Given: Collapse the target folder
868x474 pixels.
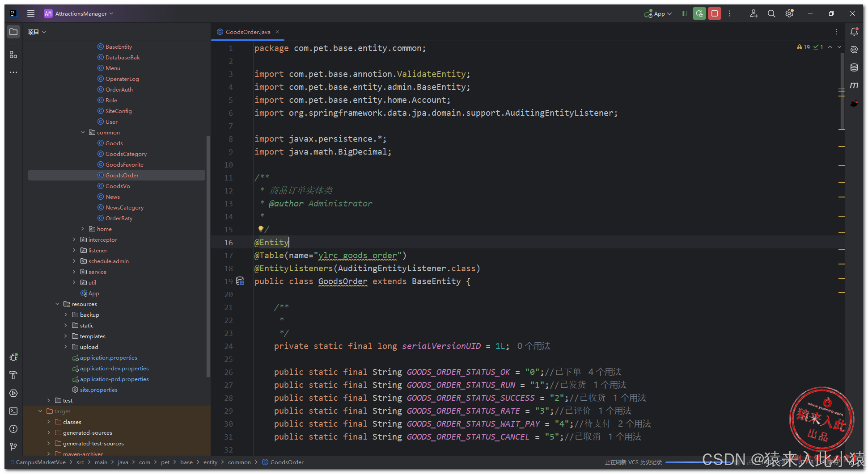Looking at the screenshot, I should (40, 411).
